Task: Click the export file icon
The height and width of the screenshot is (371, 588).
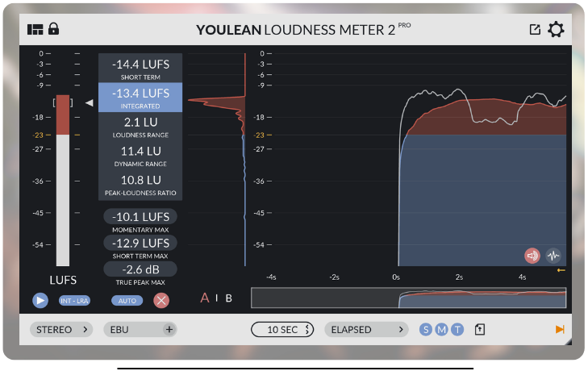Action: 480,330
